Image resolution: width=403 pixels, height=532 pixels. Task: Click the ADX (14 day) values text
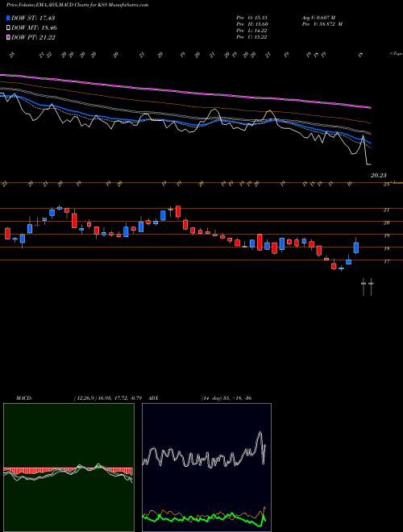coord(226,398)
